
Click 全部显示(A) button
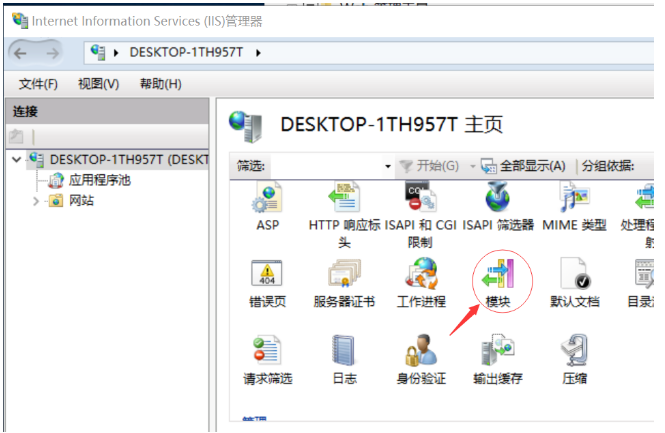tap(523, 165)
